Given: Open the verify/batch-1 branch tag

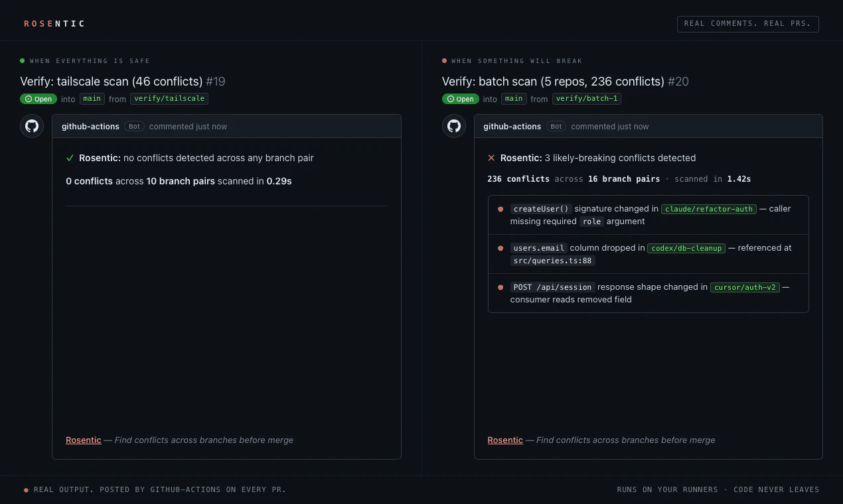Looking at the screenshot, I should tap(587, 99).
